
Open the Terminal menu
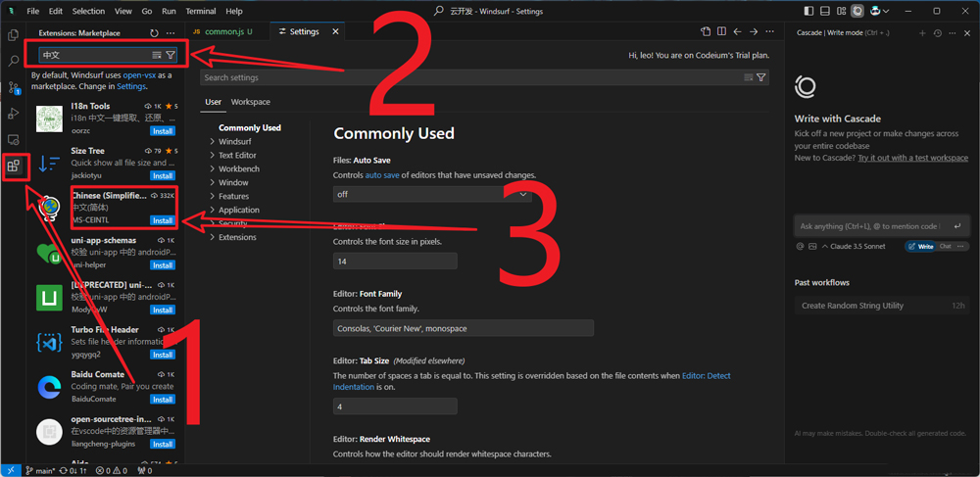(200, 11)
